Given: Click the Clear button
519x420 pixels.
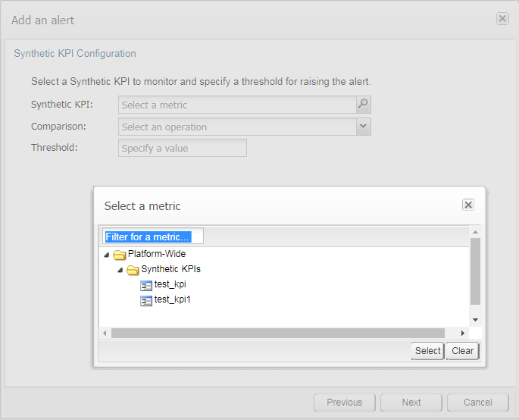Looking at the screenshot, I should click(x=462, y=351).
